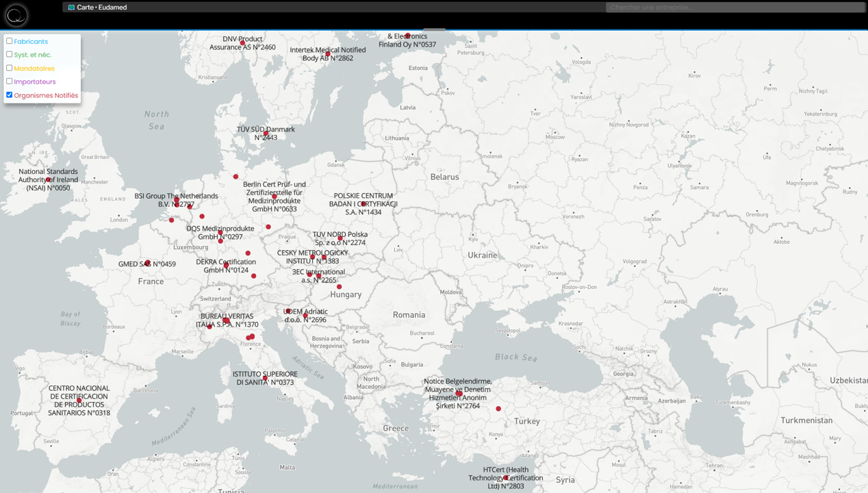868x493 pixels.
Task: Select the BUREAU VERITAS ITALIA N°1370 marker
Action: click(x=227, y=320)
